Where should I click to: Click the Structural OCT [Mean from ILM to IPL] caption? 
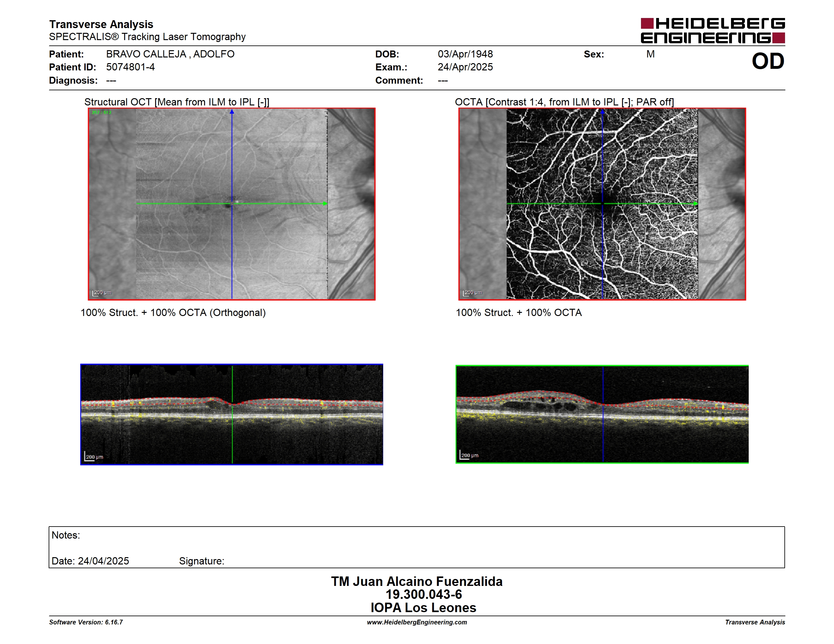pyautogui.click(x=177, y=102)
